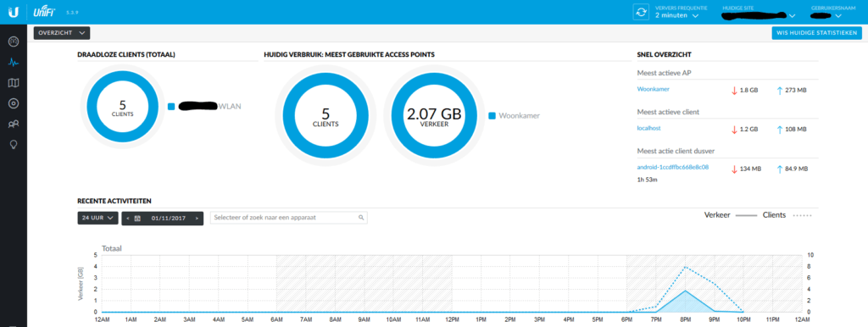The height and width of the screenshot is (327, 868).
Task: Click the 5.3.9 version number
Action: (72, 12)
